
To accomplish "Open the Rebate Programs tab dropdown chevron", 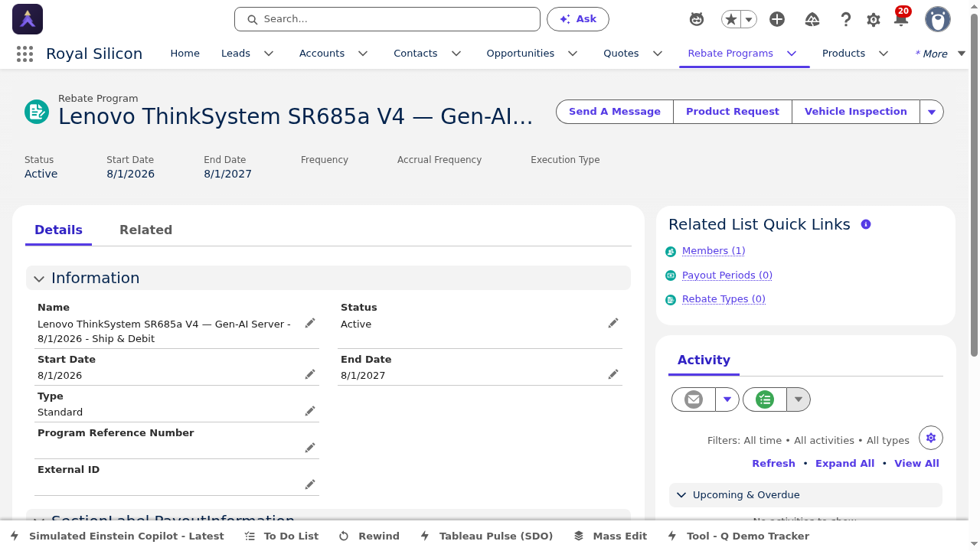I will 792,54.
